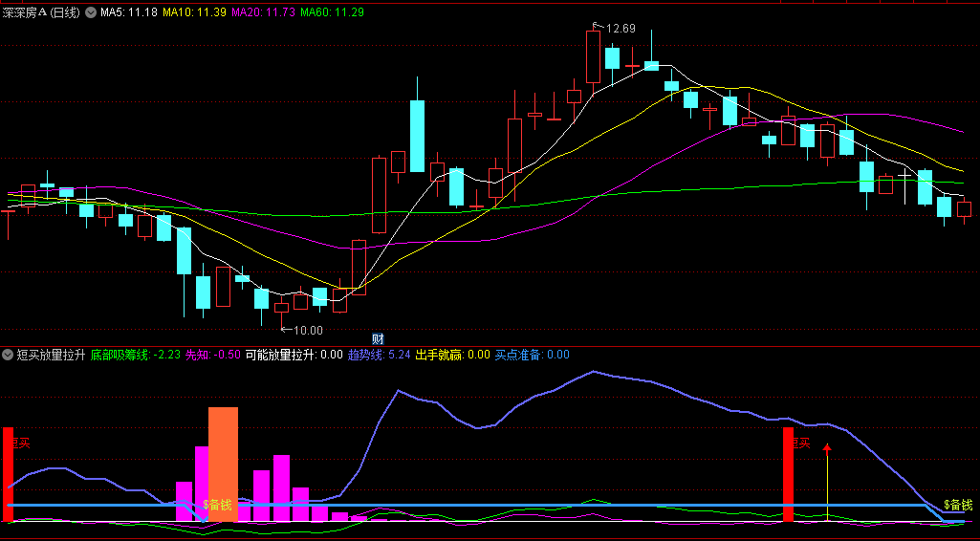This screenshot has width=980, height=541.
Task: Open the dropdown arrow beside 深深房A (日线)
Action: click(x=91, y=11)
